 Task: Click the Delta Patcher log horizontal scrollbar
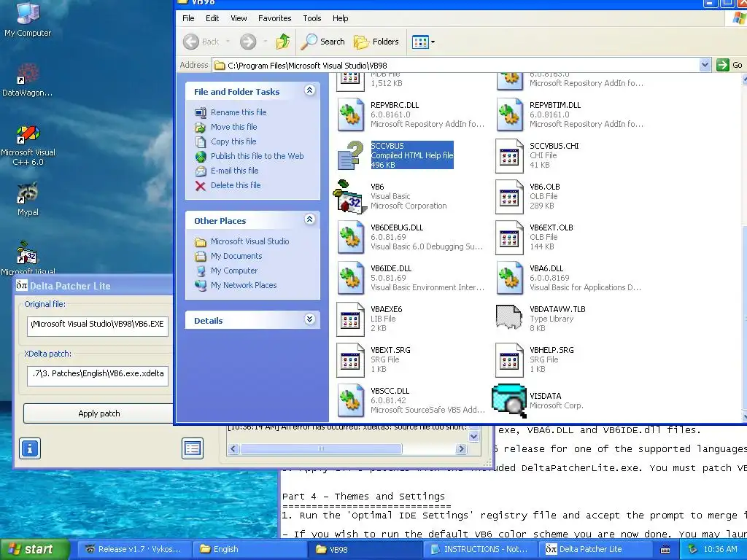click(x=321, y=448)
